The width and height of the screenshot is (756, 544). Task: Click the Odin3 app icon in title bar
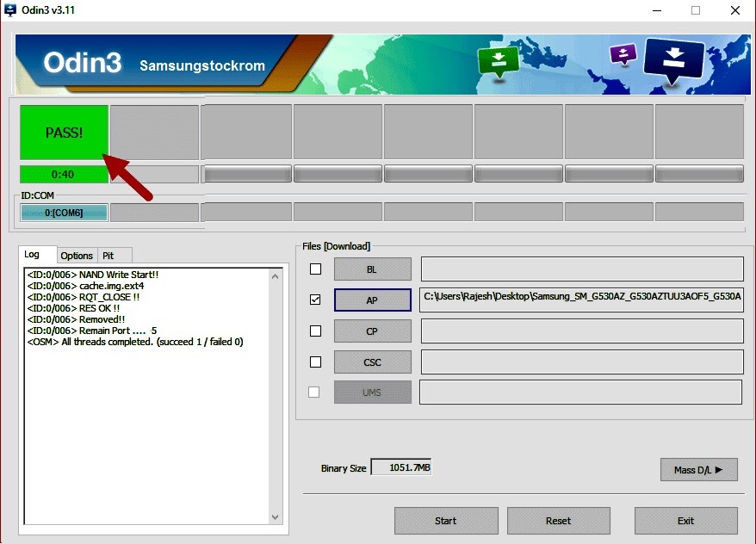[9, 9]
